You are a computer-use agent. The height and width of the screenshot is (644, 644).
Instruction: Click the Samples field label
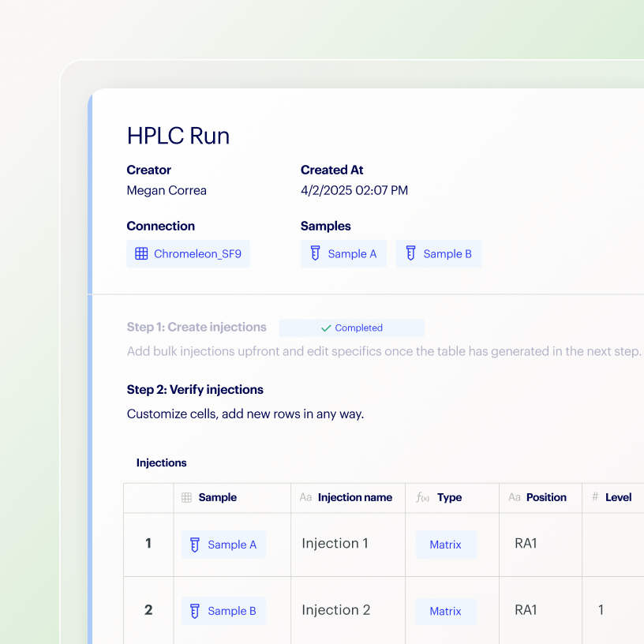(326, 226)
